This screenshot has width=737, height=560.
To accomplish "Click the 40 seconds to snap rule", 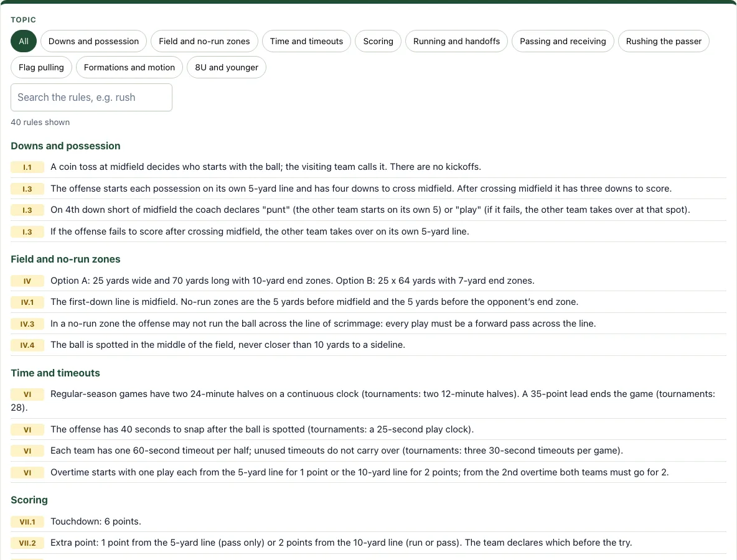I will point(262,429).
